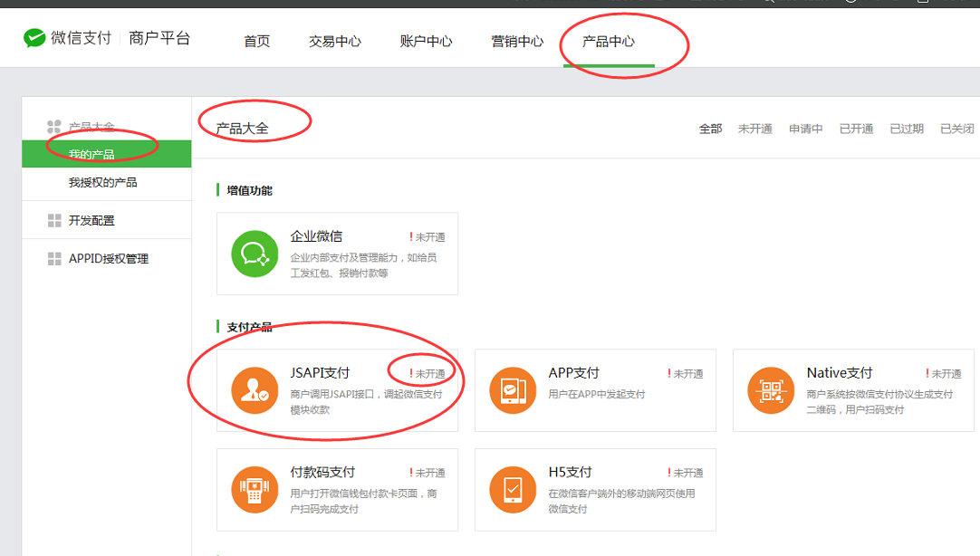Click the 付款码支付 description text

(364, 501)
